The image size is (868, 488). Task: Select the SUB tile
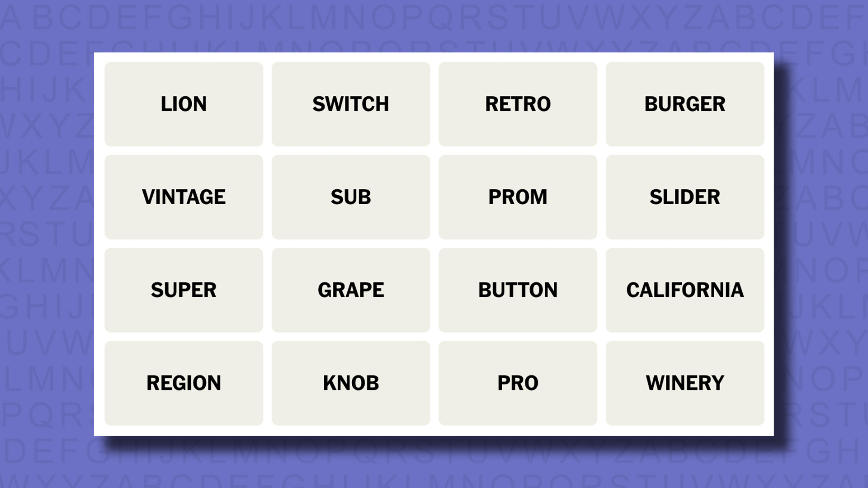tap(350, 197)
